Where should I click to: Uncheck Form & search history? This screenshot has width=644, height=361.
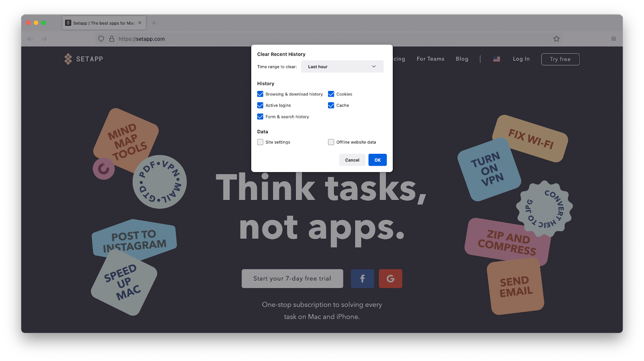[260, 117]
